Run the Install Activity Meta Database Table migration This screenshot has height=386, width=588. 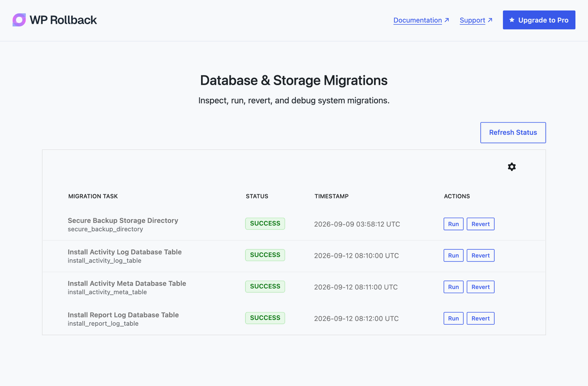tap(453, 287)
